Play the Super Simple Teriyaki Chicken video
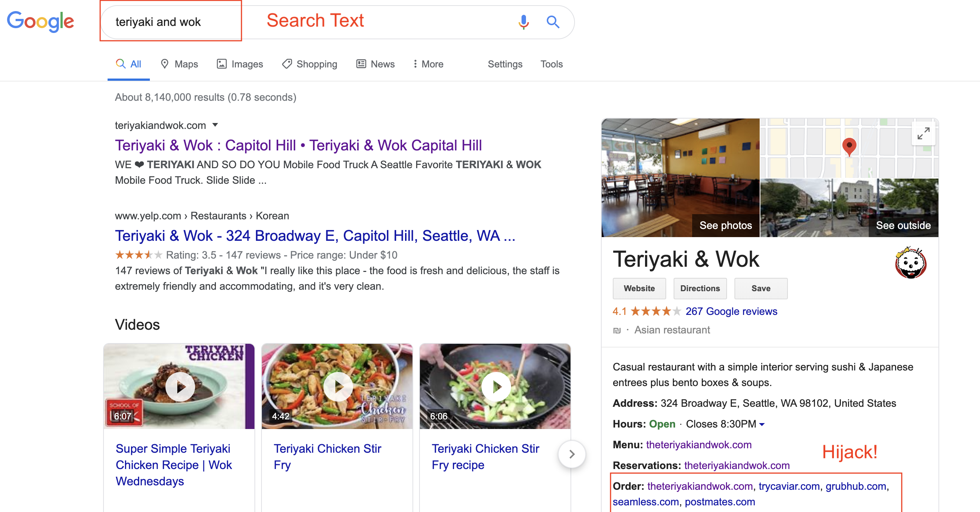980x512 pixels. (180, 386)
